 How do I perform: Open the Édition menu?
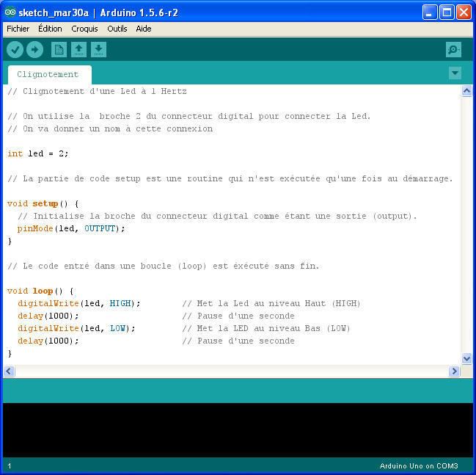click(50, 29)
